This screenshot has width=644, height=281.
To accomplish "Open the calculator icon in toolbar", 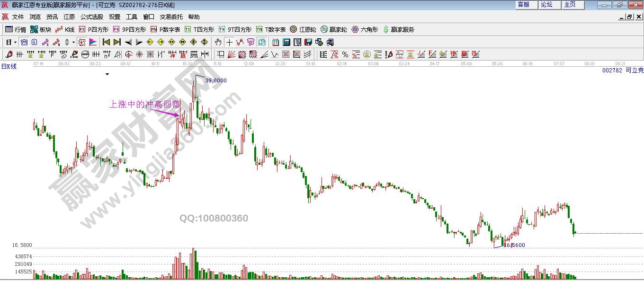I will [286, 42].
